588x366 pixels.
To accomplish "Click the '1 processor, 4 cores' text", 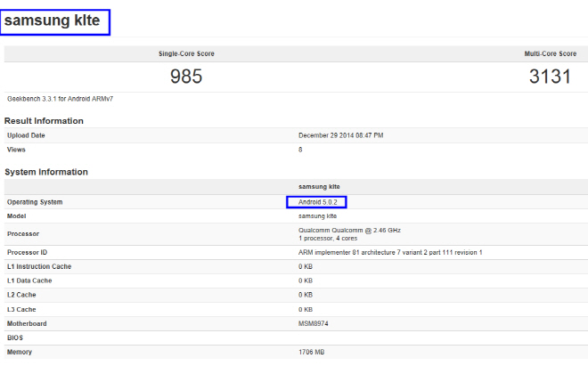I will pyautogui.click(x=328, y=239).
